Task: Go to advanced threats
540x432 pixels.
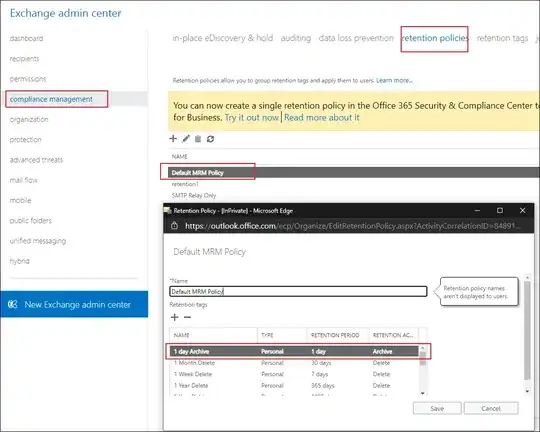Action: [x=36, y=160]
